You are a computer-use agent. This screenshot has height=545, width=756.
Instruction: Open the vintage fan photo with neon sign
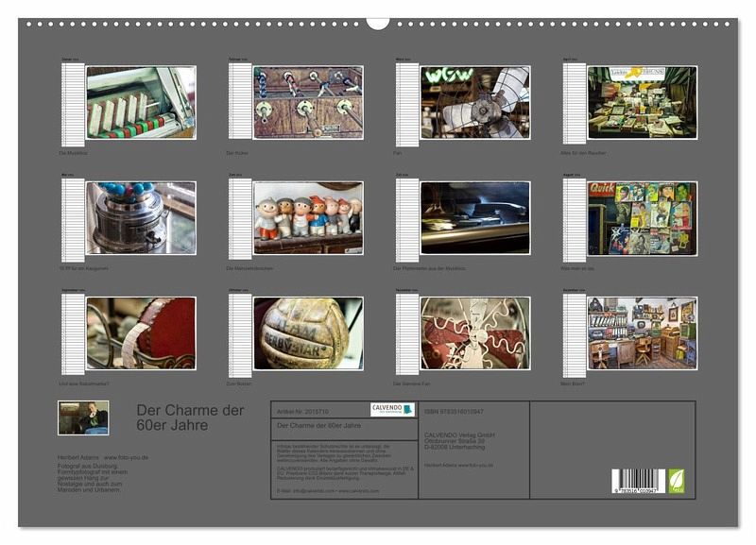pyautogui.click(x=475, y=103)
